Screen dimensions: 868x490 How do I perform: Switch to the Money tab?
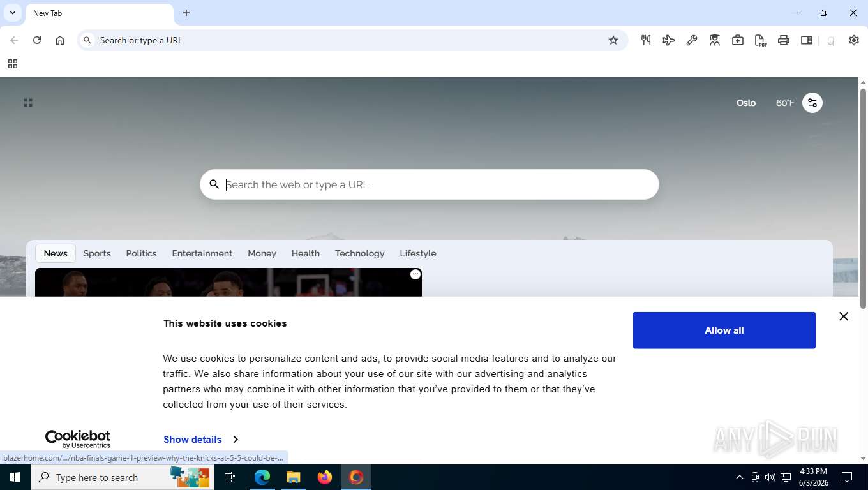pyautogui.click(x=262, y=253)
